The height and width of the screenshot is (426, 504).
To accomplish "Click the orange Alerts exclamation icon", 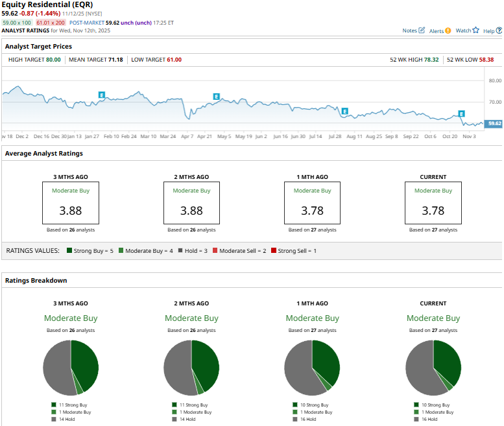I will 448,30.
